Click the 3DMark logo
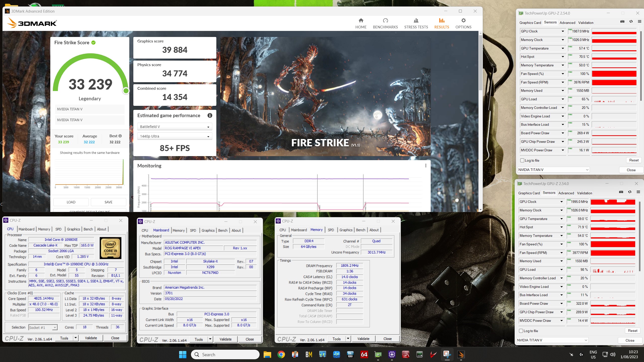Viewport: 644px width, 362px height. tap(32, 23)
